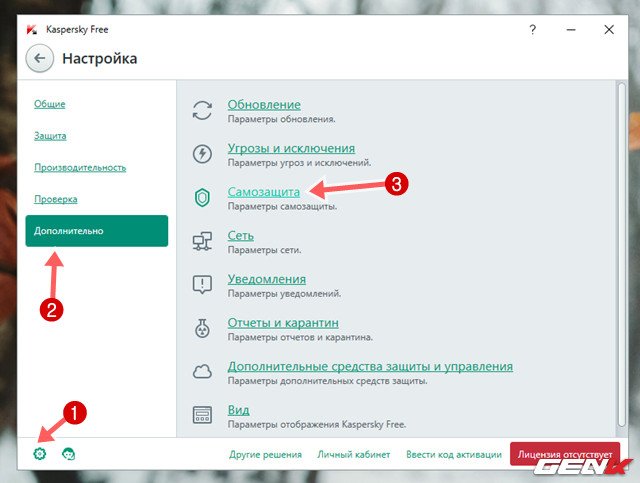Viewport: 640px width, 483px height.
Task: Open support via the headset agent icon
Action: click(x=68, y=454)
